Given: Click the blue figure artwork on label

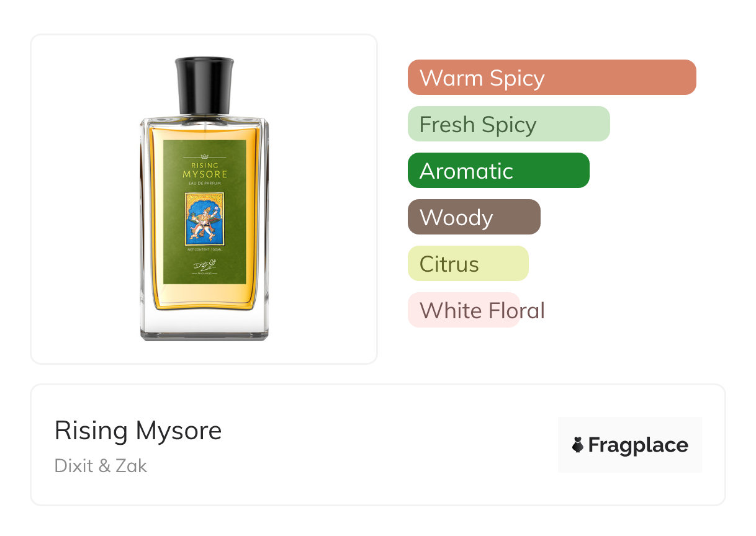Looking at the screenshot, I should pos(204,218).
